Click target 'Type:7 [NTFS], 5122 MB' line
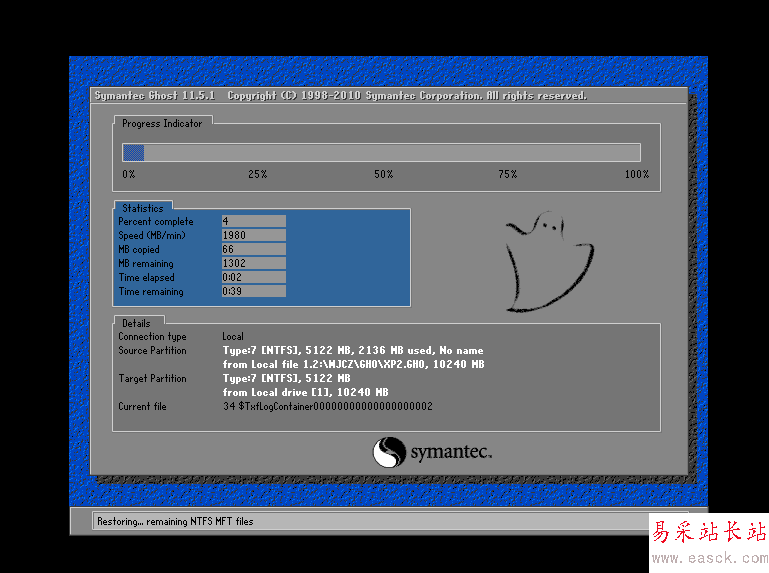Image resolution: width=769 pixels, height=573 pixels. pos(286,378)
